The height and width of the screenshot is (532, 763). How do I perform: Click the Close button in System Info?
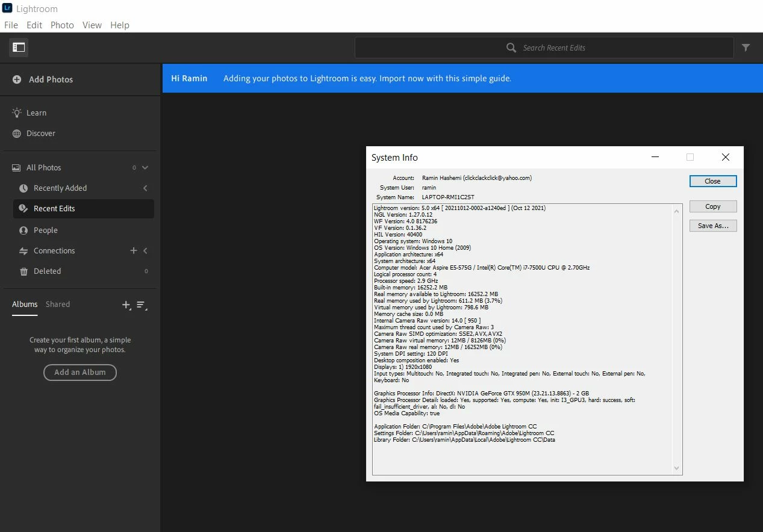713,181
